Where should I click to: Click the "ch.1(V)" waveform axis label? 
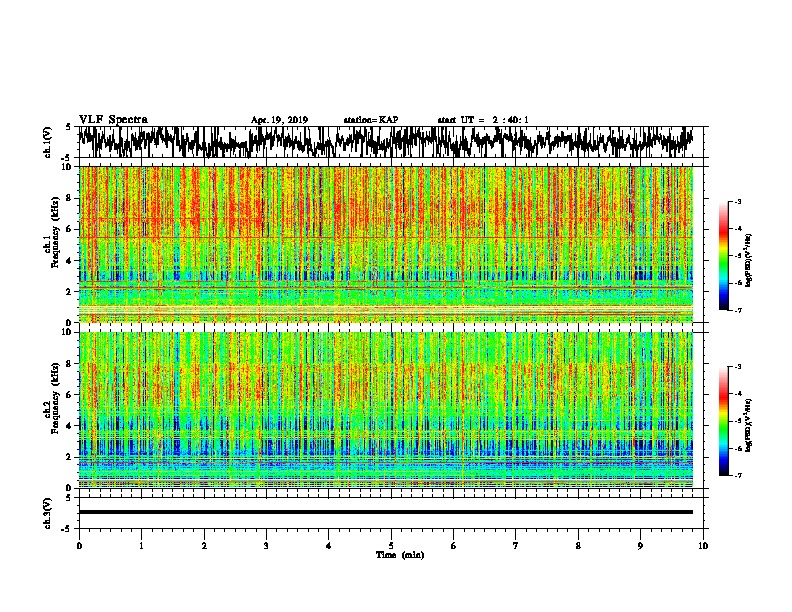point(48,142)
